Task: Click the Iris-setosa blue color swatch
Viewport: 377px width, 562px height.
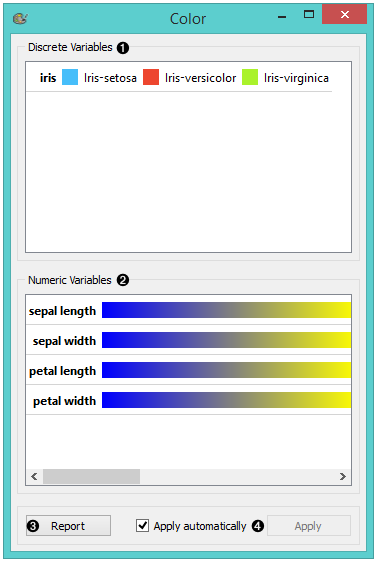Action: click(70, 77)
